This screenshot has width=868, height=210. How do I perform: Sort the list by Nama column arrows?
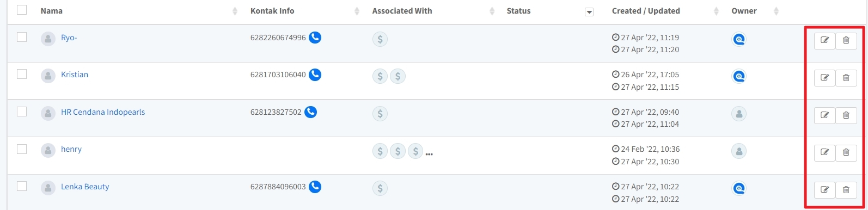pos(235,11)
